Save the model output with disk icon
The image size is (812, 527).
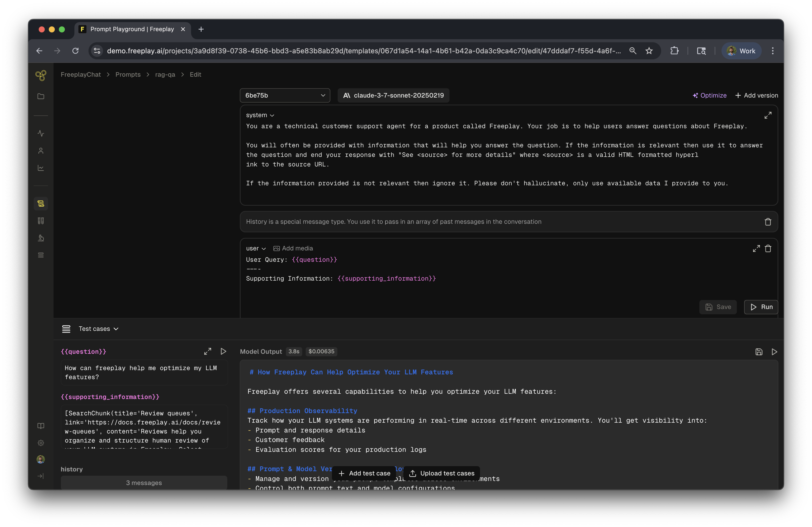point(759,352)
